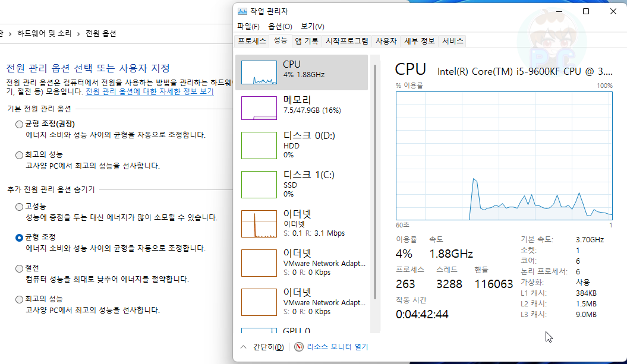Click the L1 캐시 value 384KB
The width and height of the screenshot is (627, 364).
tap(586, 293)
